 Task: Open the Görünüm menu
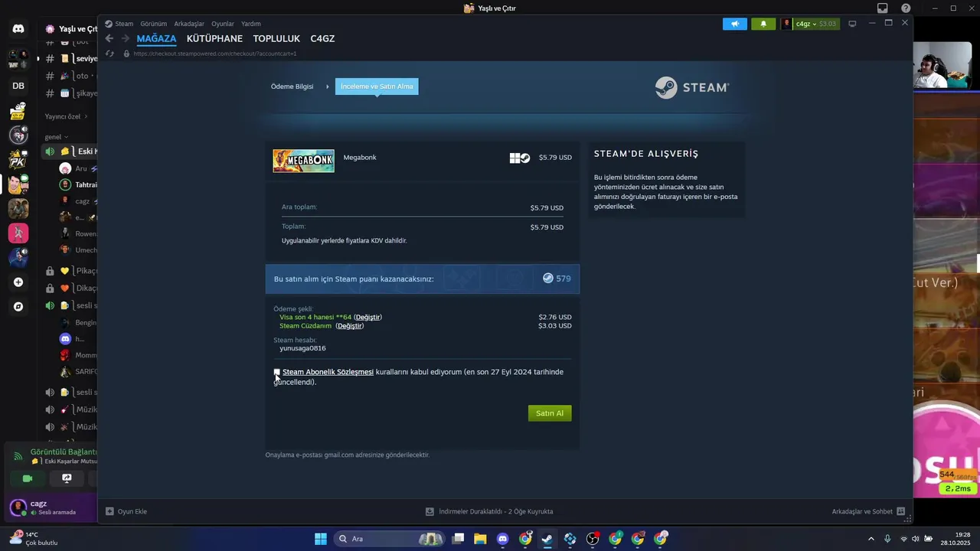pos(153,24)
